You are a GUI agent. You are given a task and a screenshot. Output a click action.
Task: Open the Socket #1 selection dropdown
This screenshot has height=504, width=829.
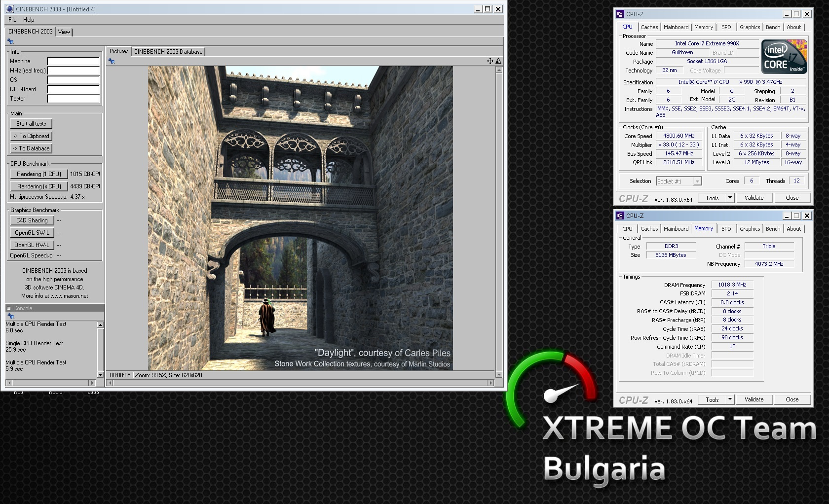678,181
